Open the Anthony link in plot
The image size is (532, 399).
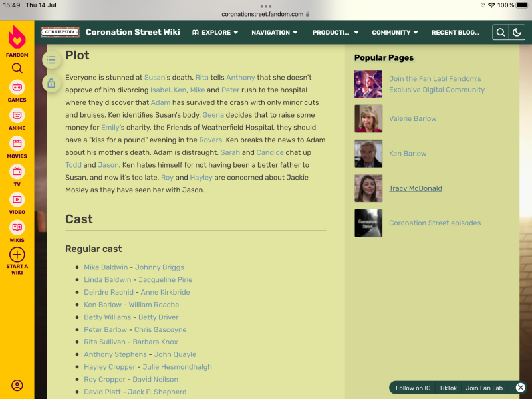pos(241,77)
